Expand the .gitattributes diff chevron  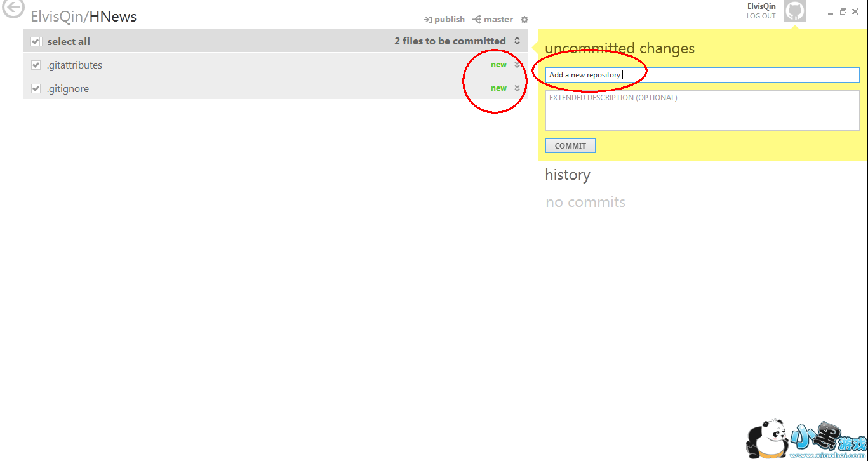click(x=517, y=65)
